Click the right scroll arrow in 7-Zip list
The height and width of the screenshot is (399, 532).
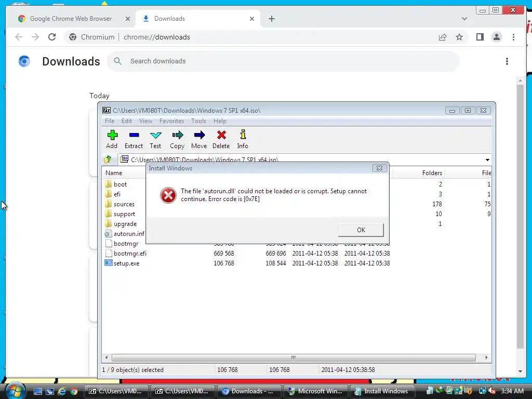[x=486, y=357]
